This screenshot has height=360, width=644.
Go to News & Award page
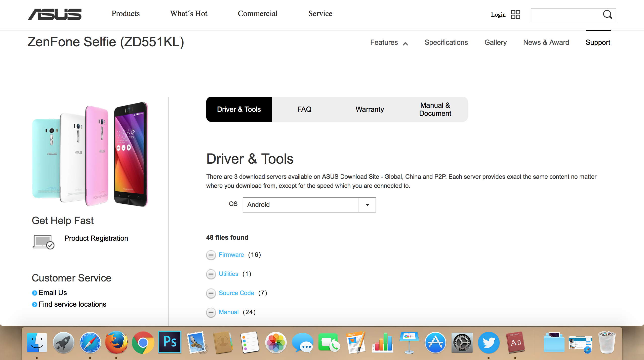tap(546, 42)
